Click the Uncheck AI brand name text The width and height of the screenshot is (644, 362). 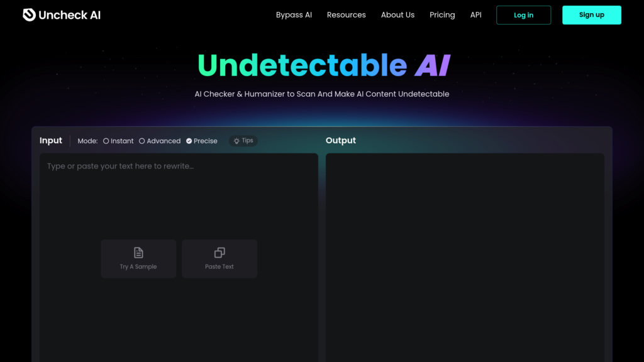pyautogui.click(x=69, y=15)
